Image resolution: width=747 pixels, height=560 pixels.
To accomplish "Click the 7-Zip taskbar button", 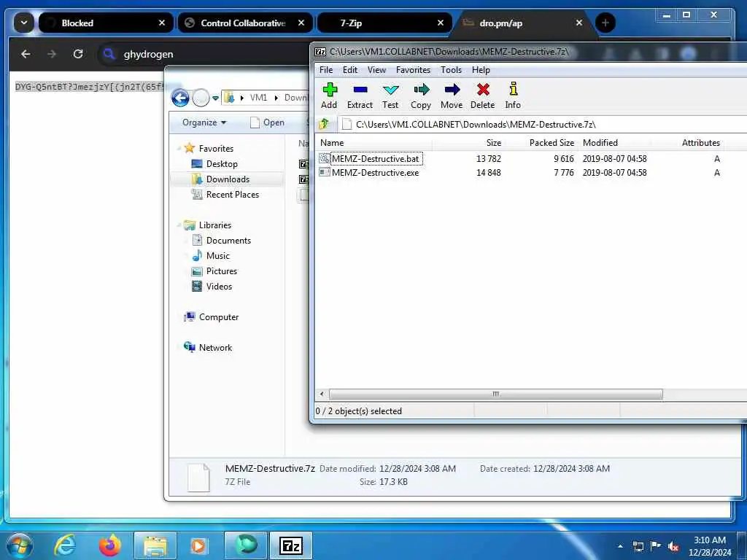I will [x=291, y=545].
